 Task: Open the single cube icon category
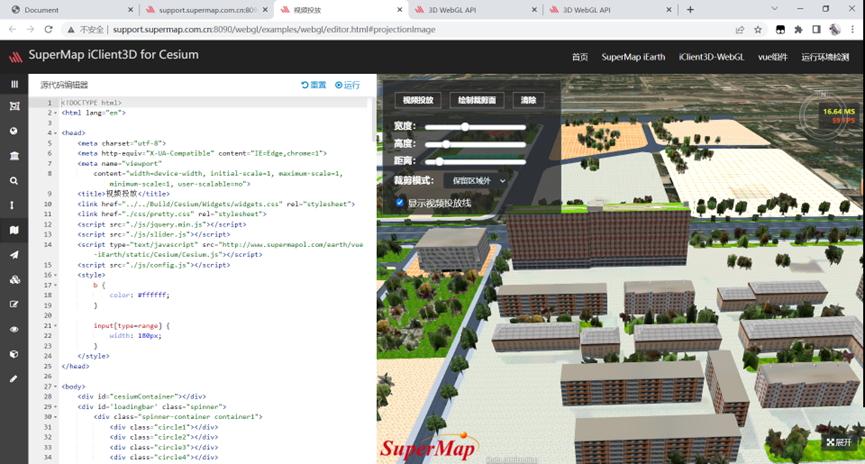(14, 354)
